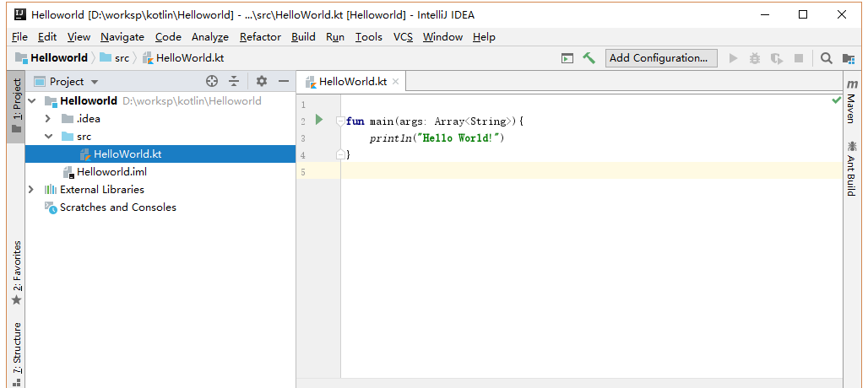Image resolution: width=868 pixels, height=388 pixels.
Task: Collapse the Helloworld project root node
Action: [x=31, y=101]
